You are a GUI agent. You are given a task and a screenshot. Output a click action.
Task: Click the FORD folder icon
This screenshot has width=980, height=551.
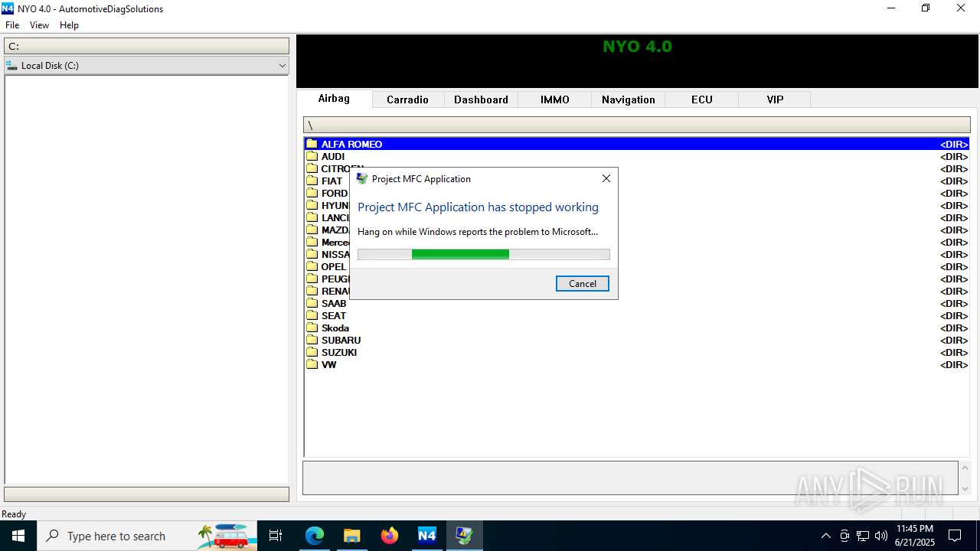[312, 193]
